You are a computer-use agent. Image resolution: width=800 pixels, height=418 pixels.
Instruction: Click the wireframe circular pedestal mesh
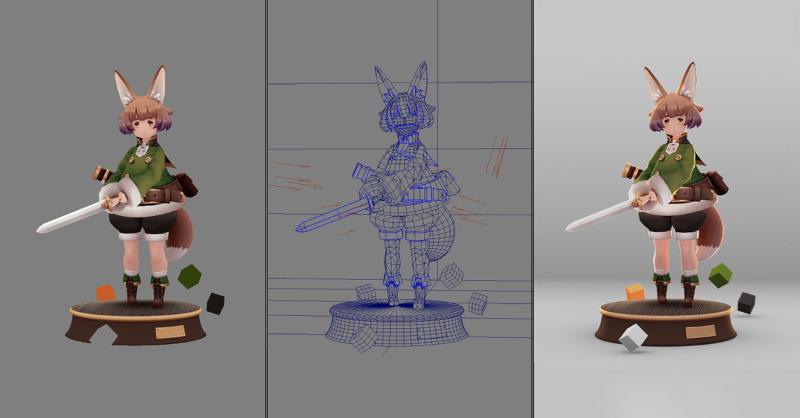[x=397, y=322]
